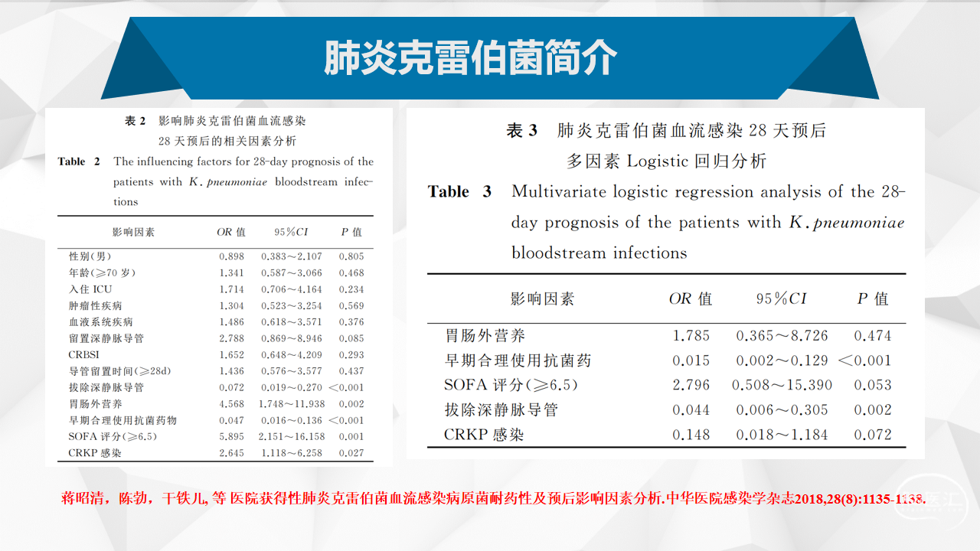Screen dimensions: 980x551
Task: Click OR value 5.895
Action: coord(231,437)
